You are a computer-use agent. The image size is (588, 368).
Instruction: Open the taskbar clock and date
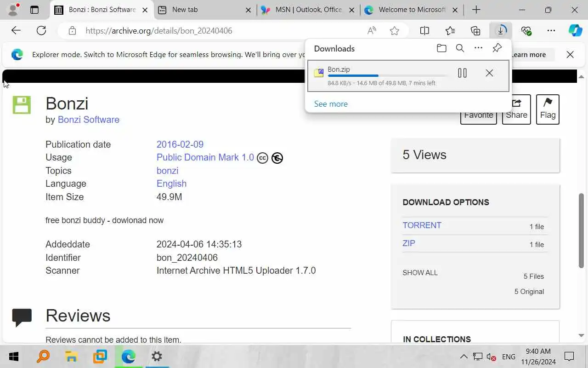(538, 356)
